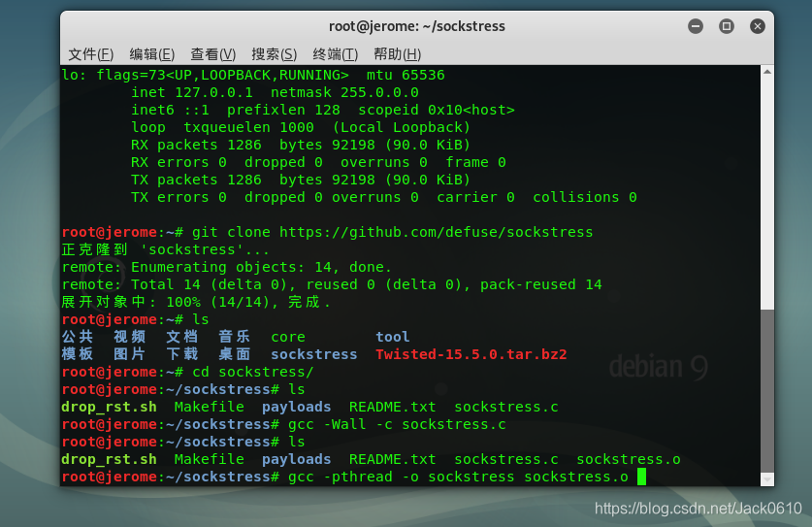Click the 'pack-reused 14' text
The image size is (812, 527).
[x=541, y=284]
